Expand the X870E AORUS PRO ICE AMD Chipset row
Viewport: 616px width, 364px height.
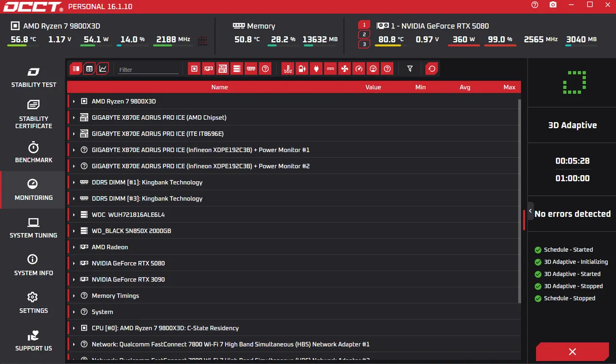[x=74, y=117]
